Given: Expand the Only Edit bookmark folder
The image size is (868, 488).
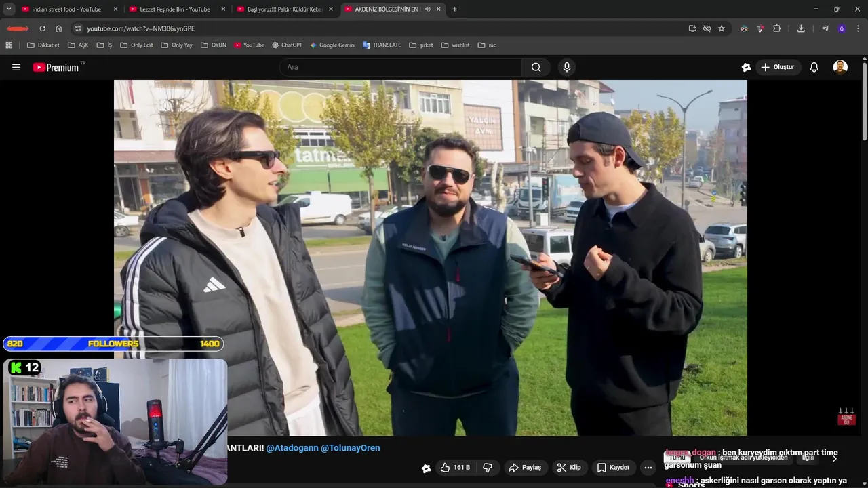Looking at the screenshot, I should [136, 45].
